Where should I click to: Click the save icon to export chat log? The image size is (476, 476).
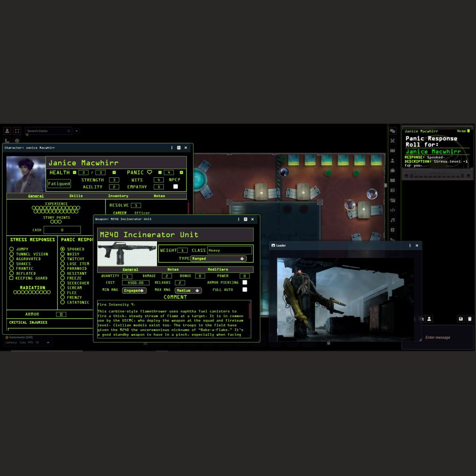pyautogui.click(x=461, y=319)
